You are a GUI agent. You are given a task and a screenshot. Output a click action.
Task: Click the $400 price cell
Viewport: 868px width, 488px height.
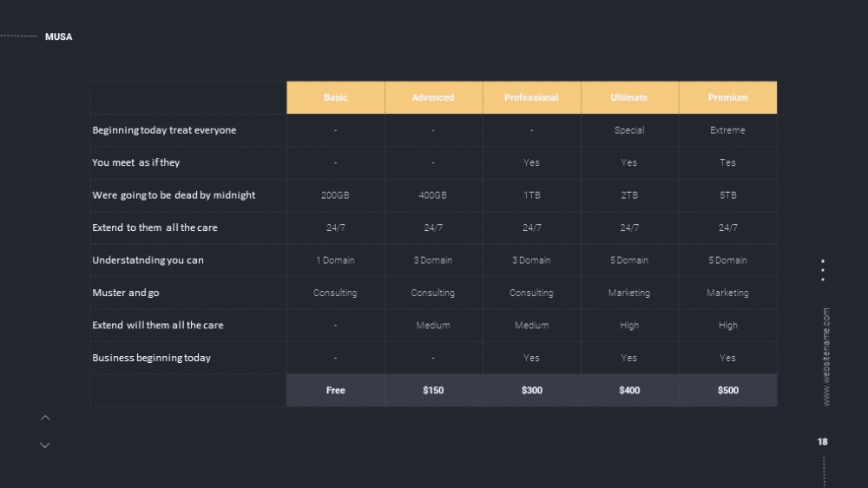629,391
